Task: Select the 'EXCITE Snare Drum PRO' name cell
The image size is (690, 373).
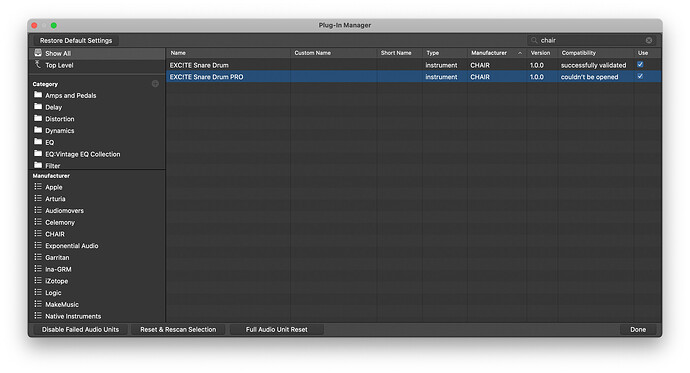Action: (228, 77)
